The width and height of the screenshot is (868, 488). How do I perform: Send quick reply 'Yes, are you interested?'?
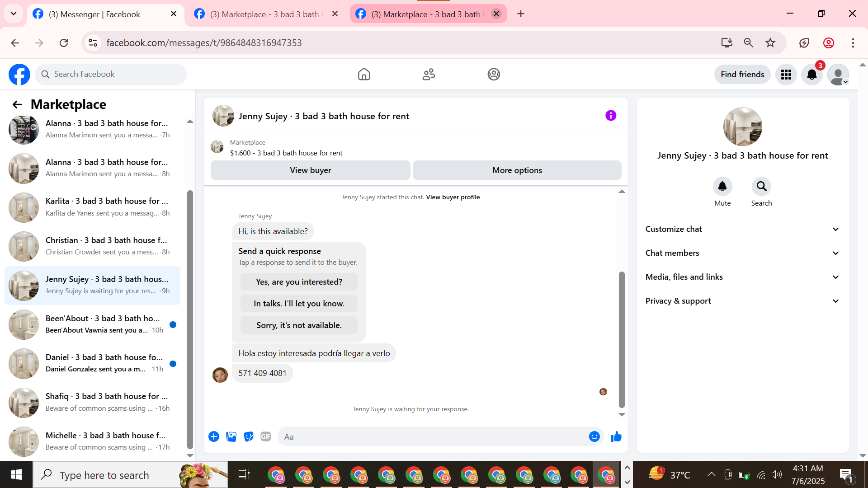click(x=299, y=282)
